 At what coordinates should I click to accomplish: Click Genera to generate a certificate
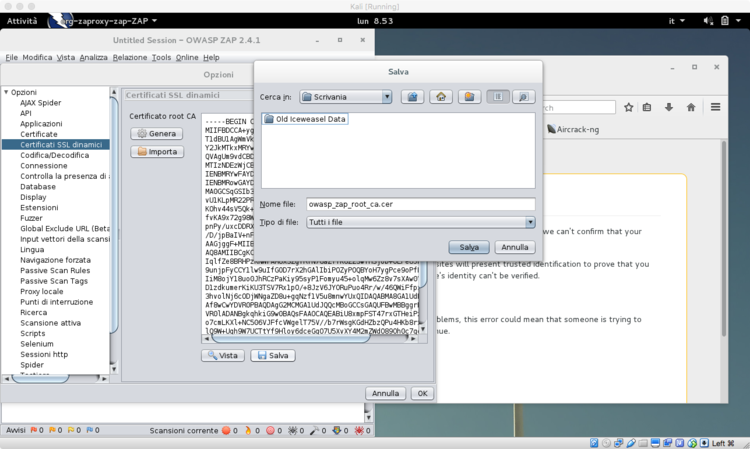(x=157, y=133)
